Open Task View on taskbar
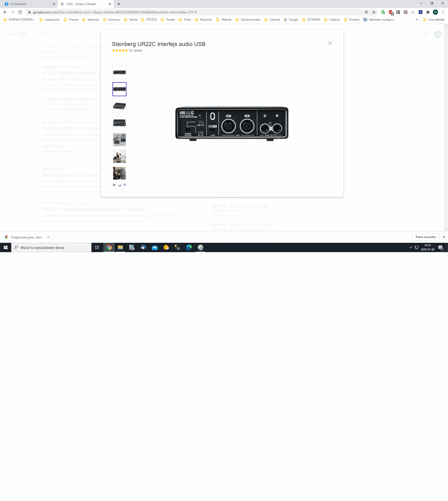This screenshot has width=448, height=501. [x=97, y=247]
